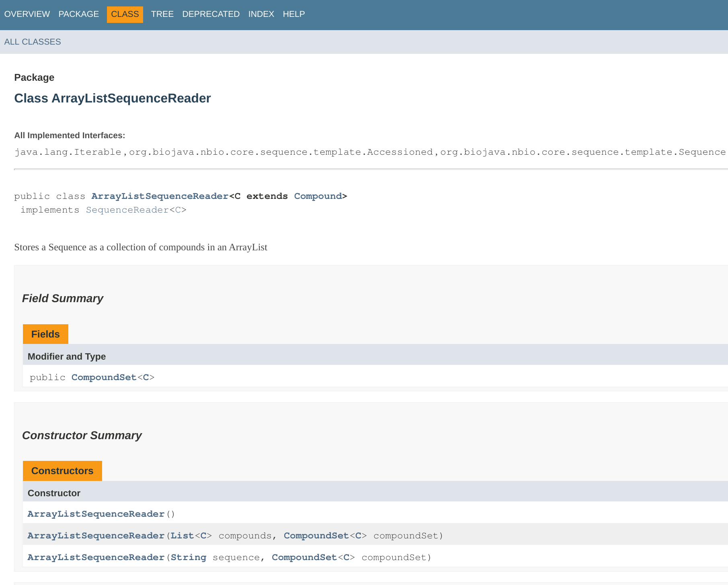Open the OVERVIEW navigation page
This screenshot has width=728, height=585.
click(27, 14)
